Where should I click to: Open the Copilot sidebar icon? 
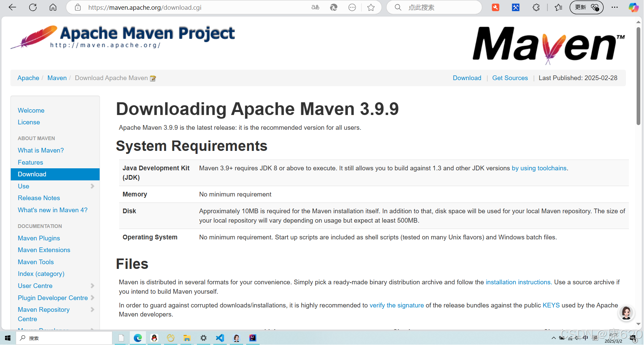634,7
